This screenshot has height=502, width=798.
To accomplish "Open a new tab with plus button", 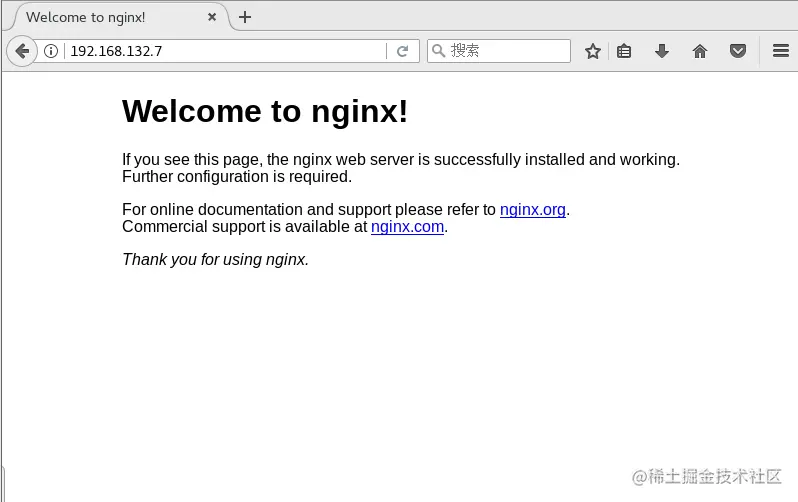I will pyautogui.click(x=245, y=17).
